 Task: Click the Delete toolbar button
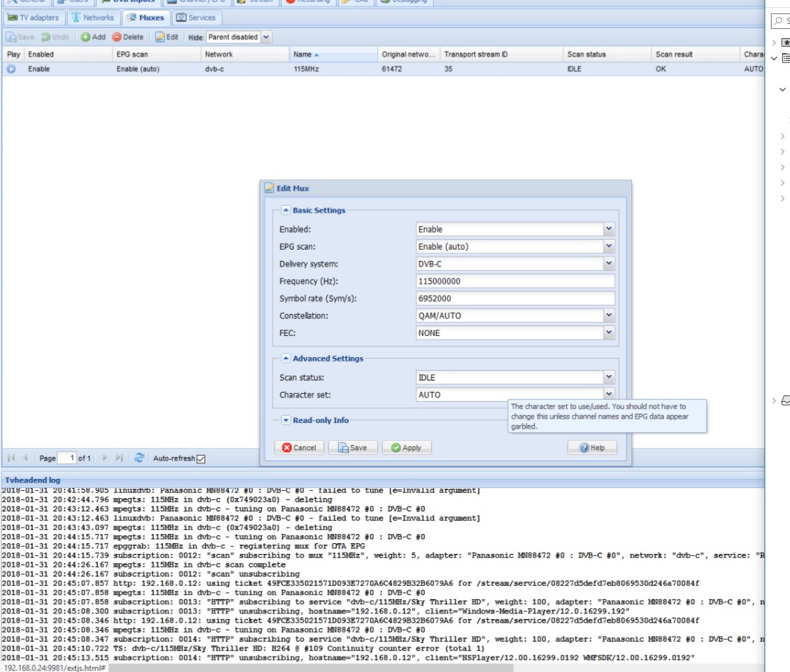coord(127,37)
